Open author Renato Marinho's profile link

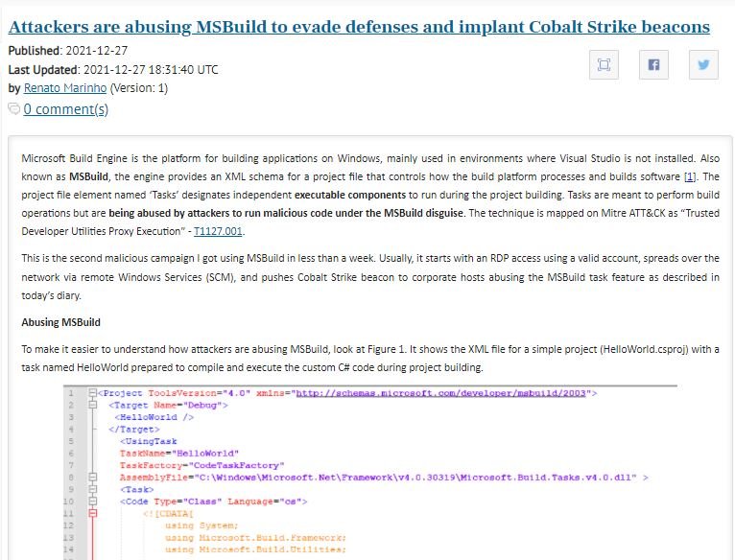pyautogui.click(x=65, y=88)
